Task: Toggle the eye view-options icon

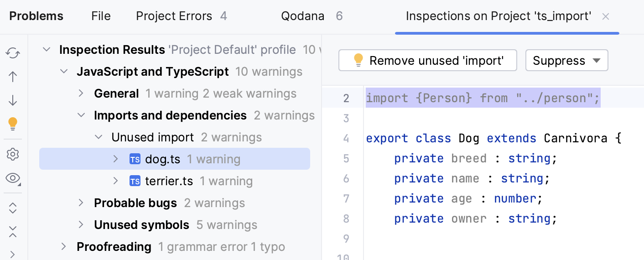Action: 13,178
